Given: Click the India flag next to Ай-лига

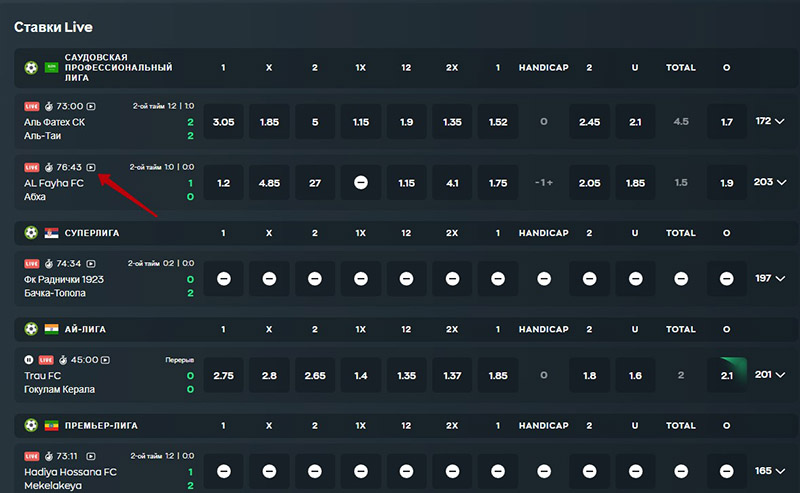Looking at the screenshot, I should point(51,329).
